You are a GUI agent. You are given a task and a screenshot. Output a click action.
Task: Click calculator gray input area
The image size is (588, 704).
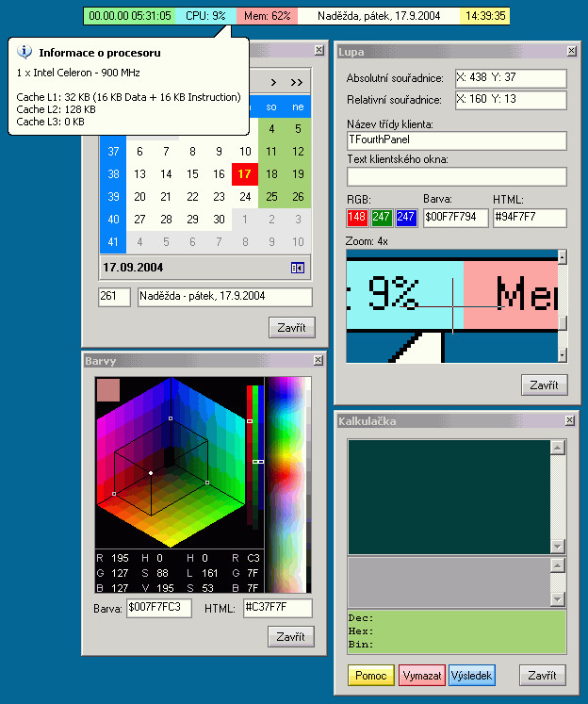[449, 582]
